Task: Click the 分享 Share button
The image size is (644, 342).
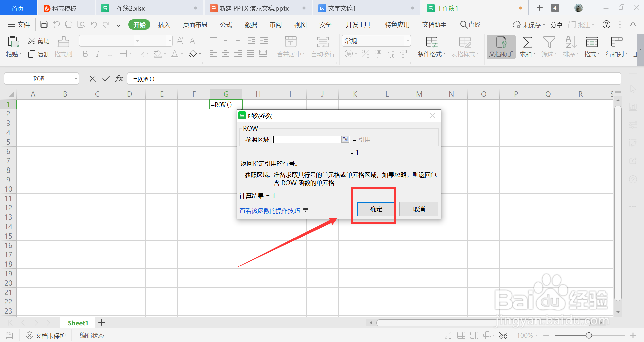Action: point(556,25)
